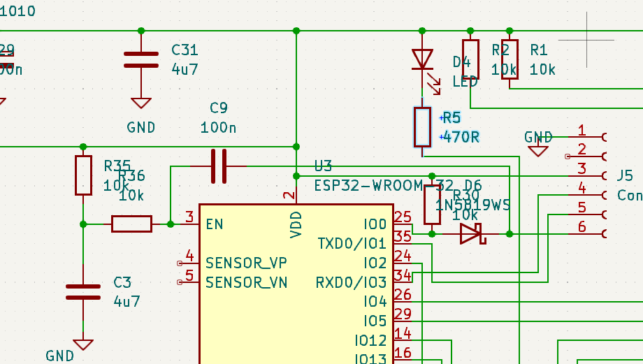Click the 4u7 value of C3
643x364 pixels.
pos(127,302)
